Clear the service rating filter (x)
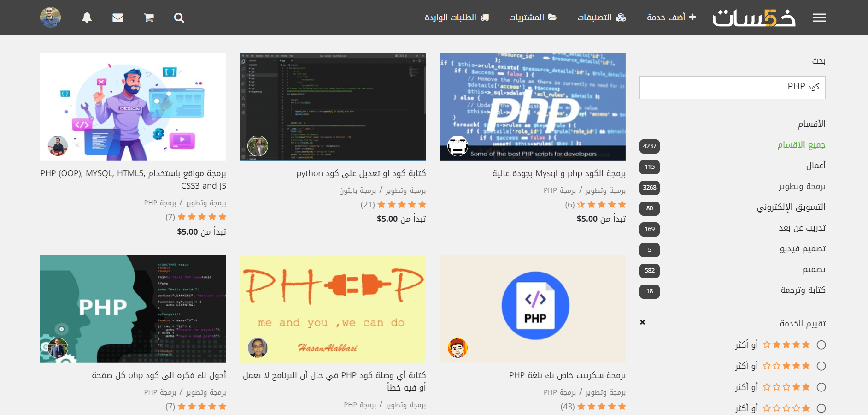The height and width of the screenshot is (415, 868). pos(642,322)
